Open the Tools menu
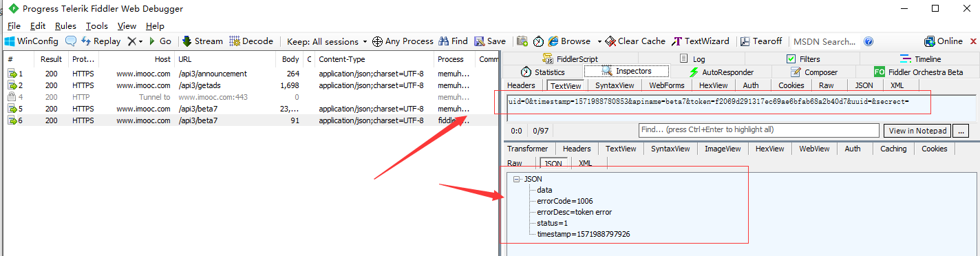This screenshot has height=256, width=980. [x=97, y=25]
